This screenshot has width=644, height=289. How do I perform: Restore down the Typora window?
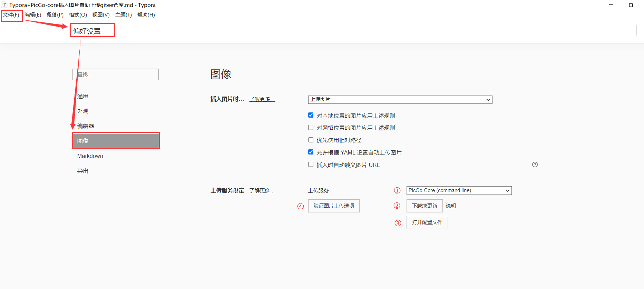point(631,5)
